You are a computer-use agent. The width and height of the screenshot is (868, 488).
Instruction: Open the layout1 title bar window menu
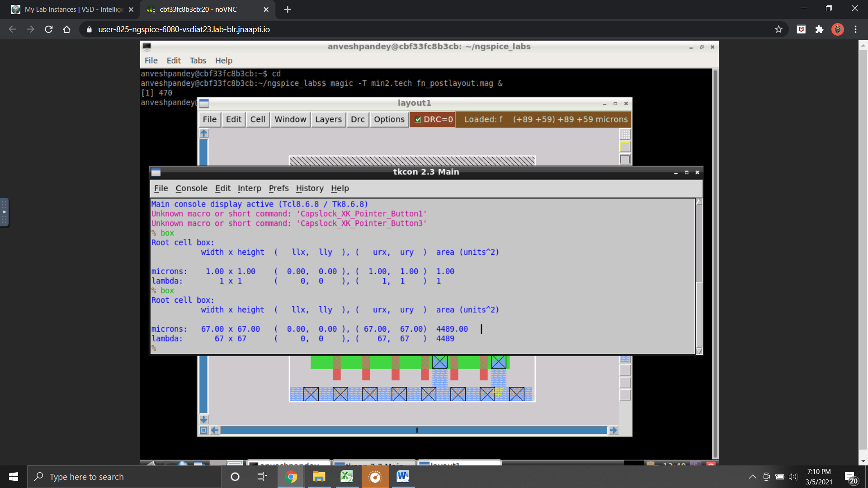click(x=203, y=103)
